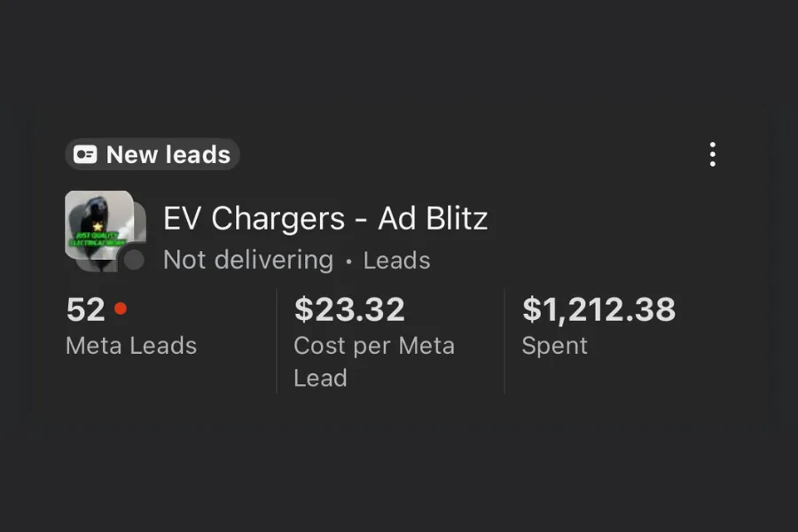This screenshot has height=532, width=798.
Task: Click the 52 leads count
Action: pyautogui.click(x=86, y=309)
